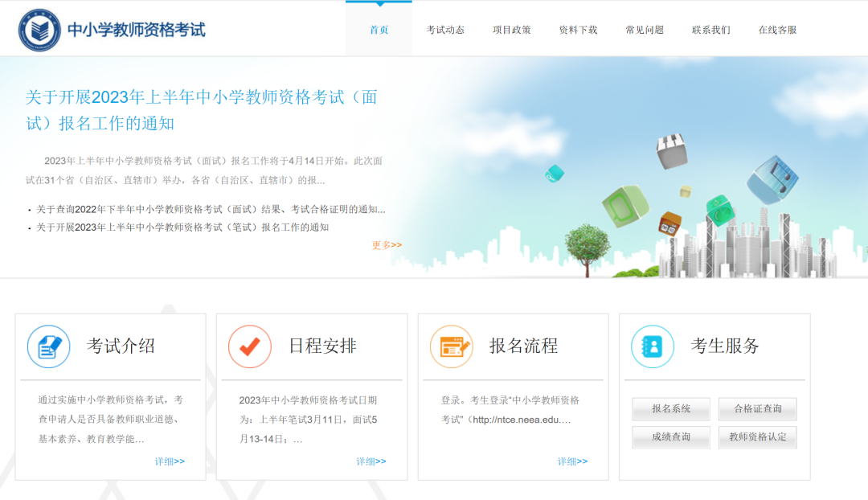Open 详细>> under 报名流程
This screenshot has height=500, width=868.
coord(573,461)
